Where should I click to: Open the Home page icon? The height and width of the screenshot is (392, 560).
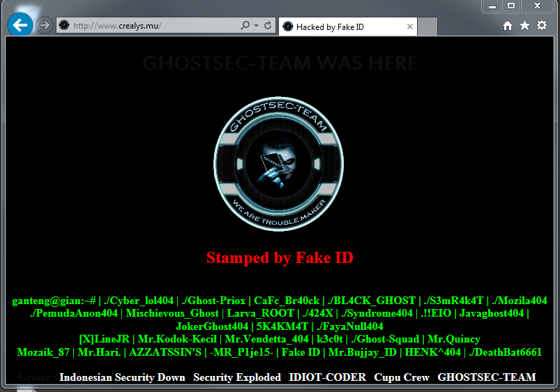coord(508,25)
